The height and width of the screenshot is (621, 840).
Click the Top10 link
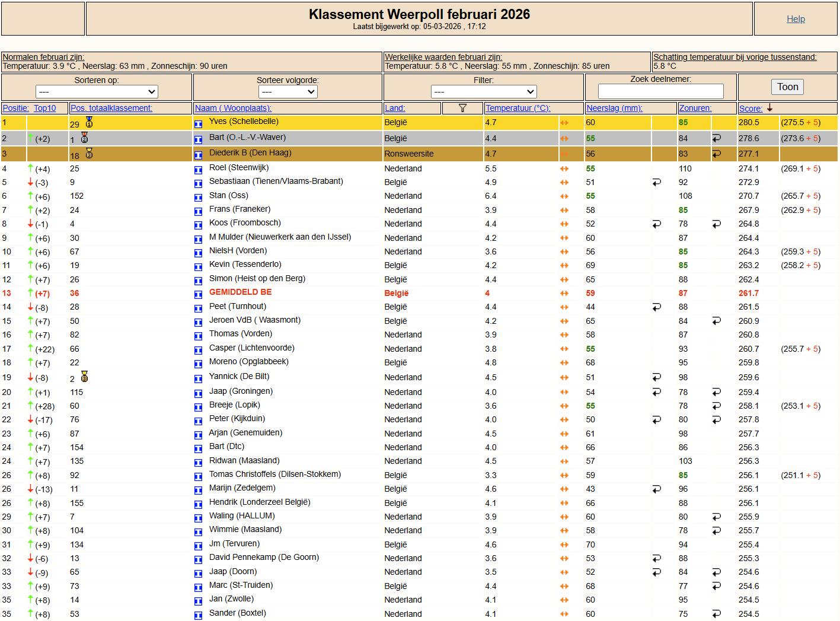pos(44,108)
